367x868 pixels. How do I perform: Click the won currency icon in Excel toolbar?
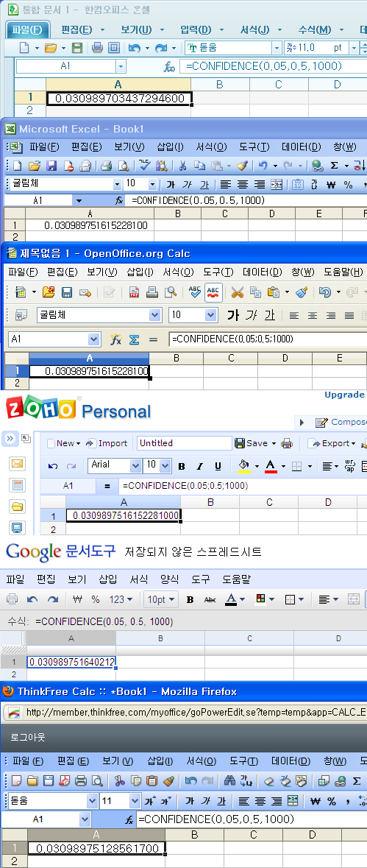331,184
